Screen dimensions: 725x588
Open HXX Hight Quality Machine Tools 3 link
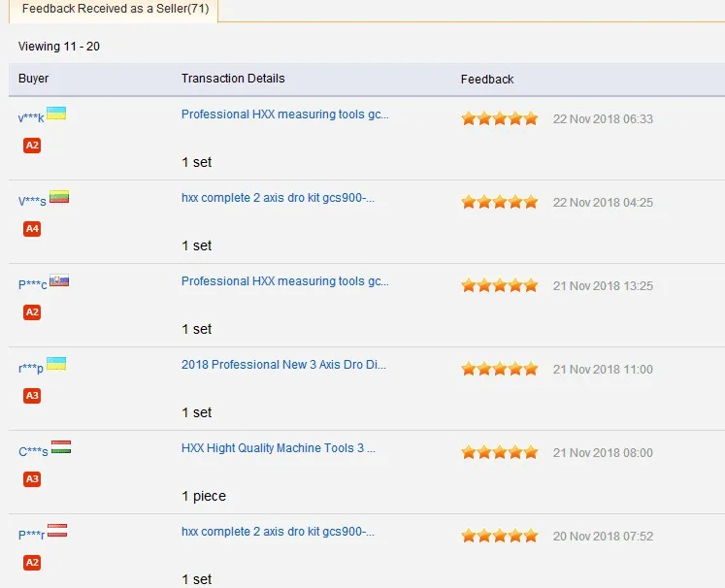(279, 448)
